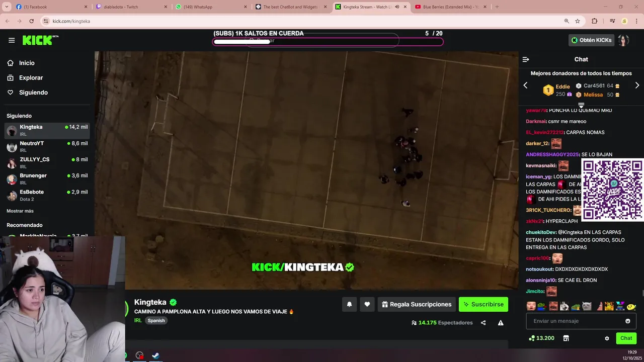The image size is (644, 362).
Task: Select the yellow smiley emote in quick emotes
Action: click(x=631, y=306)
